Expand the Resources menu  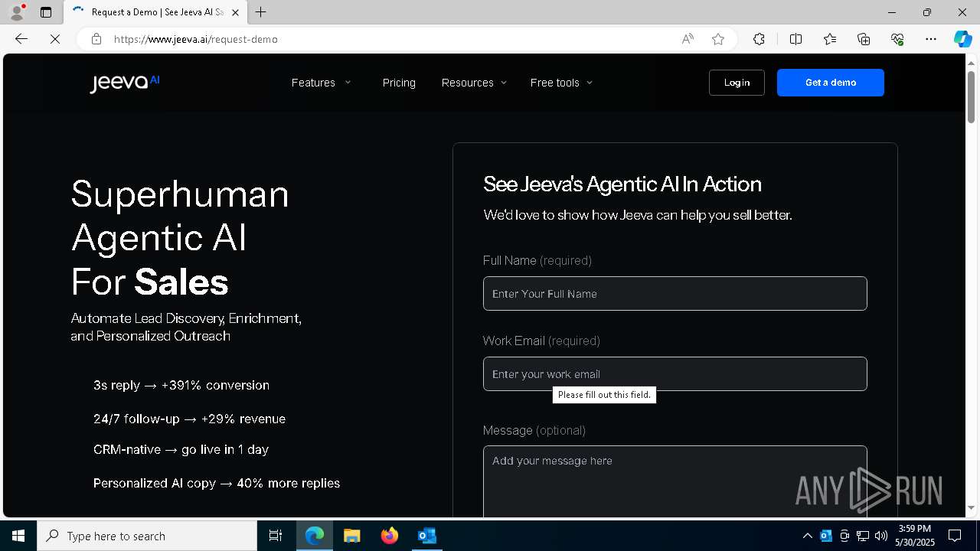(x=474, y=83)
